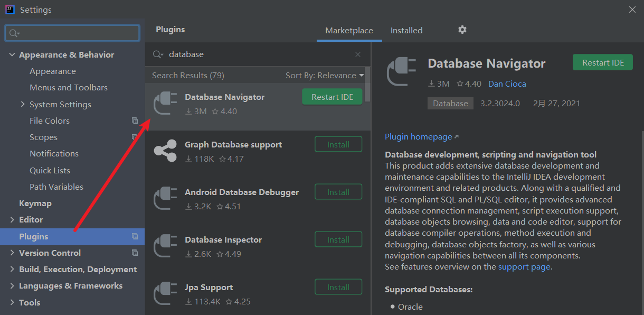The image size is (644, 315).
Task: Click the Database Inspector plugin icon
Action: click(x=165, y=246)
